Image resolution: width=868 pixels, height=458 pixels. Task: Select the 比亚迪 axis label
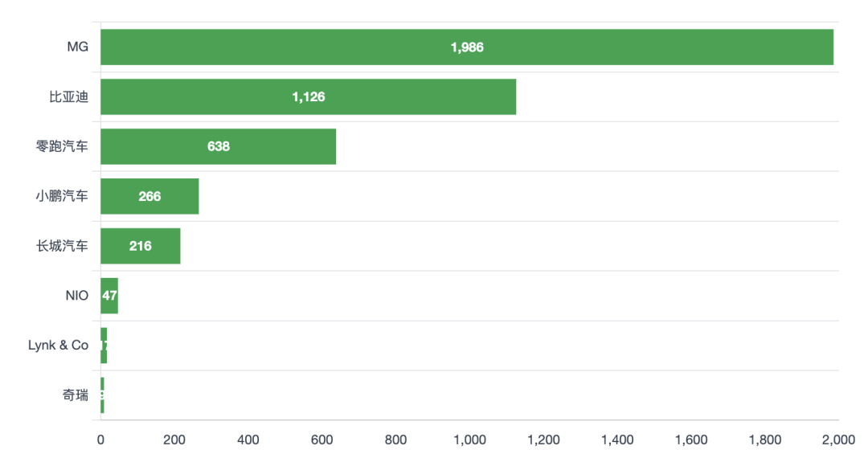pos(68,97)
